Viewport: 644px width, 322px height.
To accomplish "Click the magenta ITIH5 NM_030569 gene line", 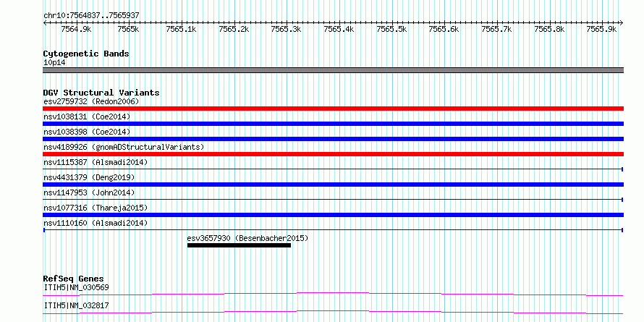I will point(334,294).
